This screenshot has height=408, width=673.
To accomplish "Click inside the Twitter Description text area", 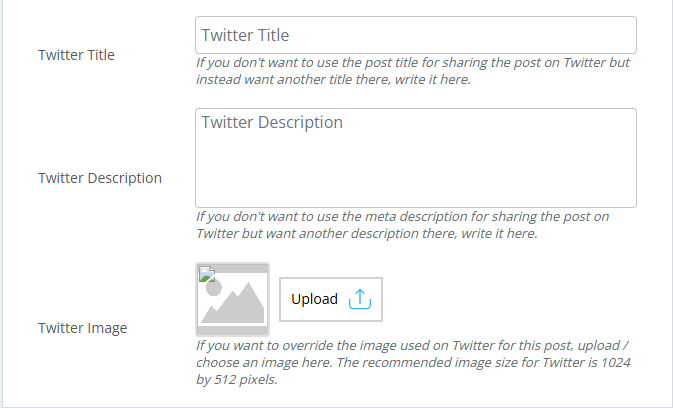I will coord(415,157).
